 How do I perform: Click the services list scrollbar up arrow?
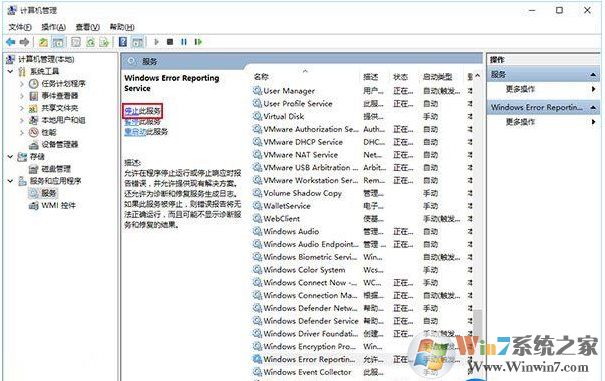click(478, 76)
